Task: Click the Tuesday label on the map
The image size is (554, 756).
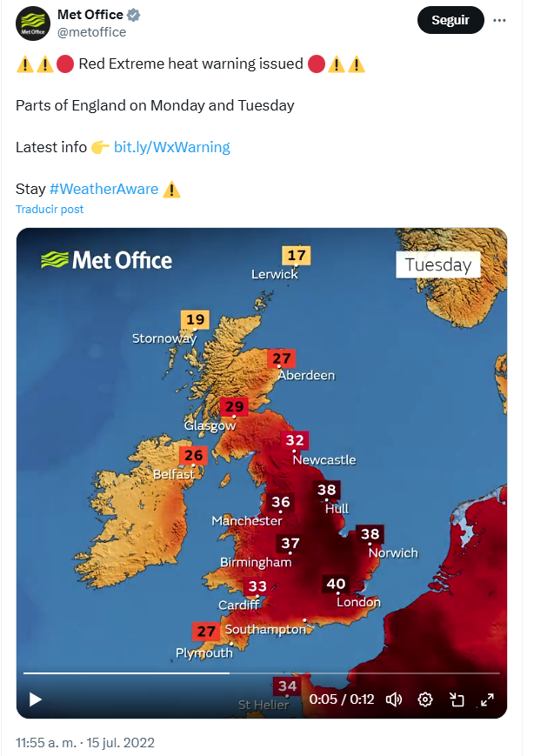Action: (438, 264)
